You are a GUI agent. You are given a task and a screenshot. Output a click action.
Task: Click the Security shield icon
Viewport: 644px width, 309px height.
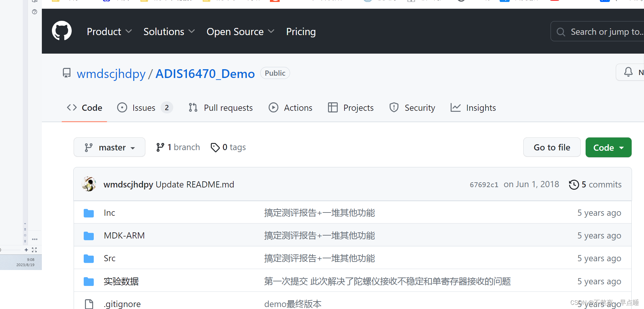pos(394,108)
